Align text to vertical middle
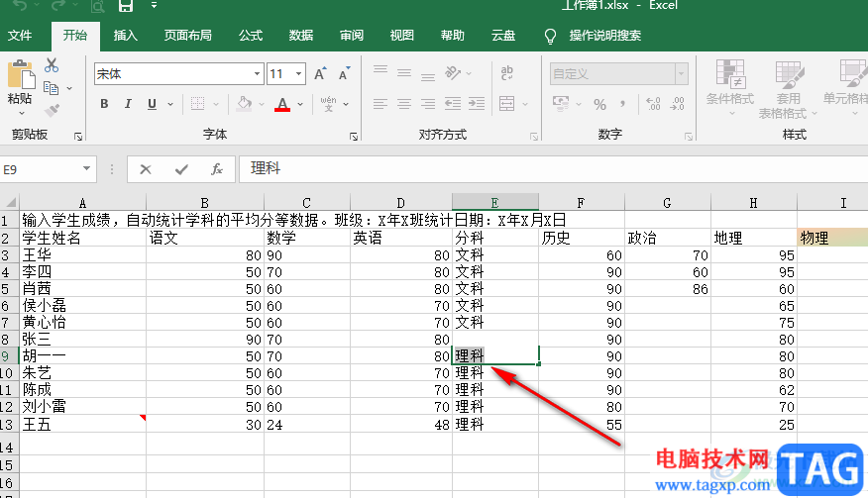 404,73
